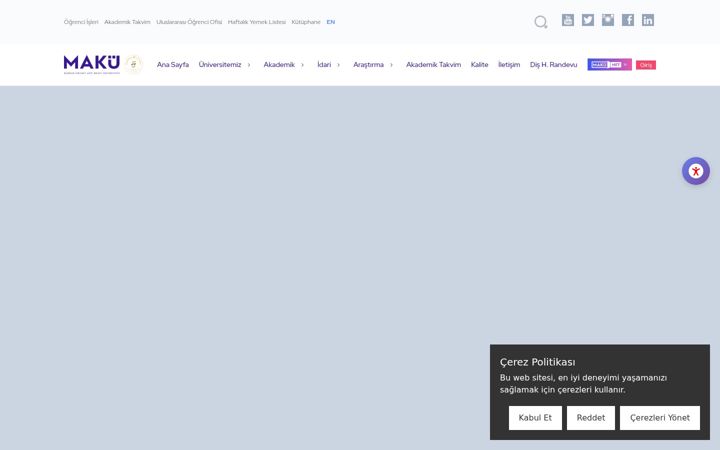Viewport: 720px width, 450px height.
Task: Expand the Akademik menu chevron
Action: (x=302, y=65)
